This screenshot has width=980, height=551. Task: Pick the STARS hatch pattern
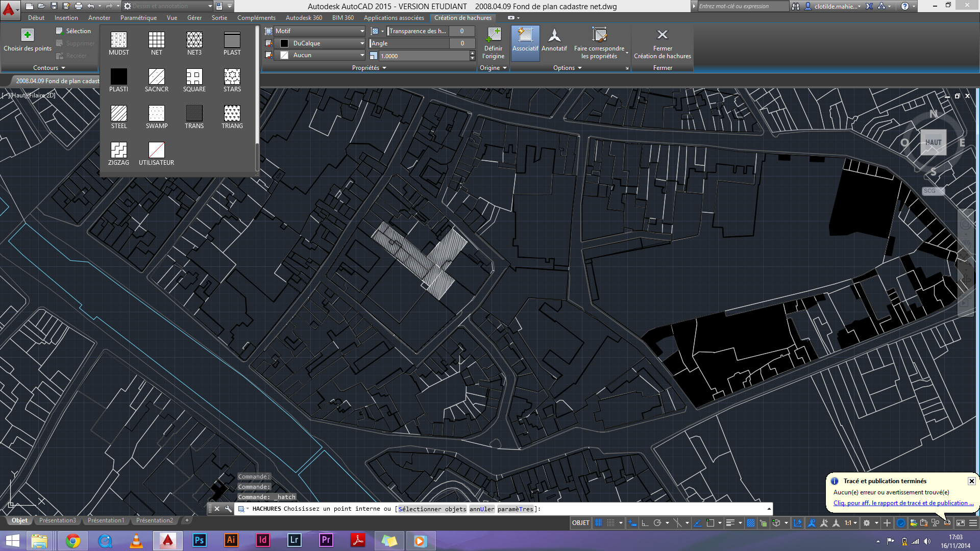pyautogui.click(x=232, y=81)
